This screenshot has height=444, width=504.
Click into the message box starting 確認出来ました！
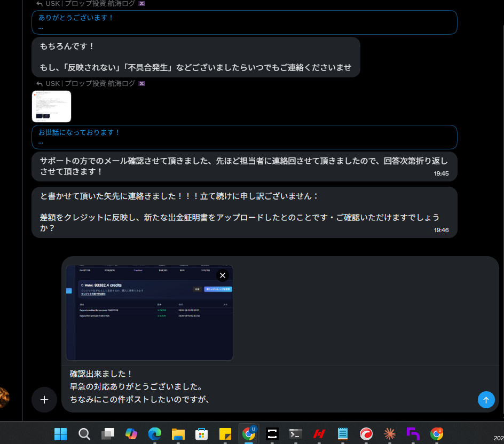[270, 386]
